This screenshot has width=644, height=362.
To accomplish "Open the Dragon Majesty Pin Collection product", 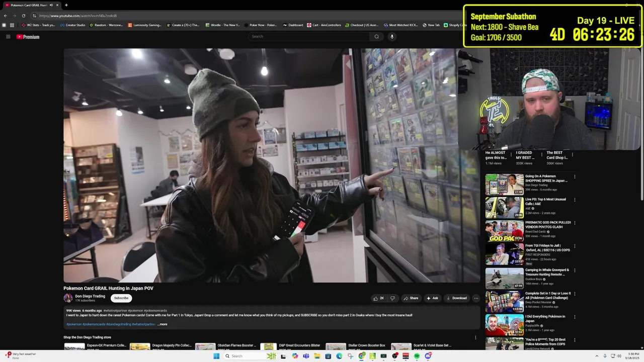I will pos(161,346).
